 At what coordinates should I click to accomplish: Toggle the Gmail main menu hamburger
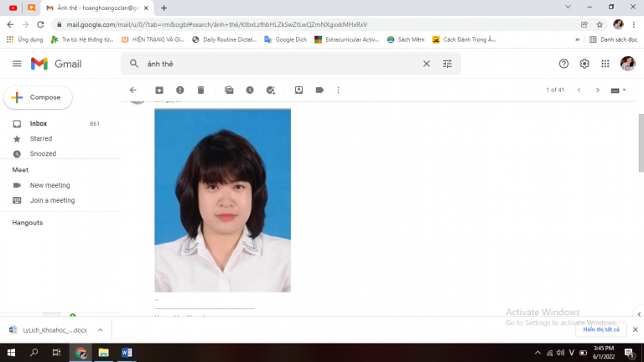point(17,64)
